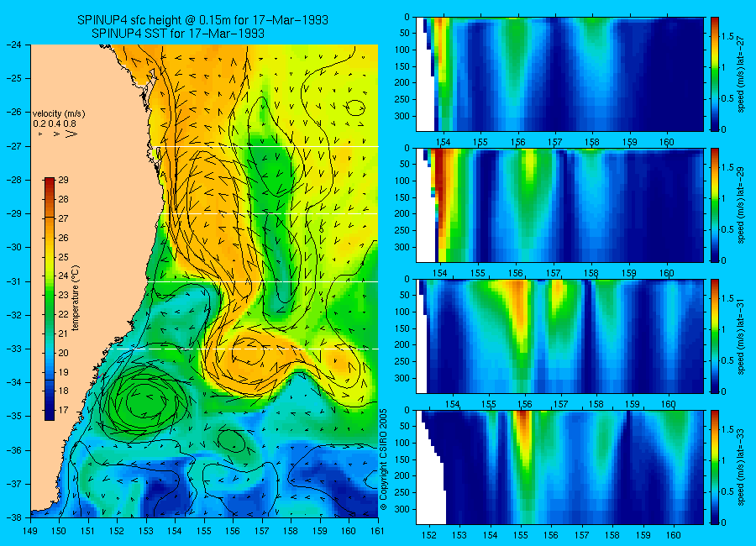Click the warm-core closed contour near 156.5E, 33.2S
Image resolution: width=756 pixels, height=546 pixels.
(248, 353)
